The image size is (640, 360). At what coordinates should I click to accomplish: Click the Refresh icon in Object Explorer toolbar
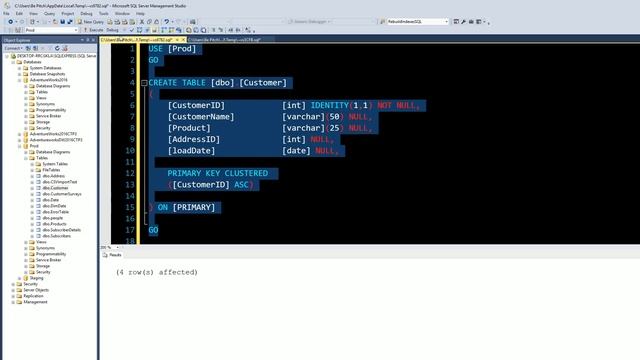(57, 48)
